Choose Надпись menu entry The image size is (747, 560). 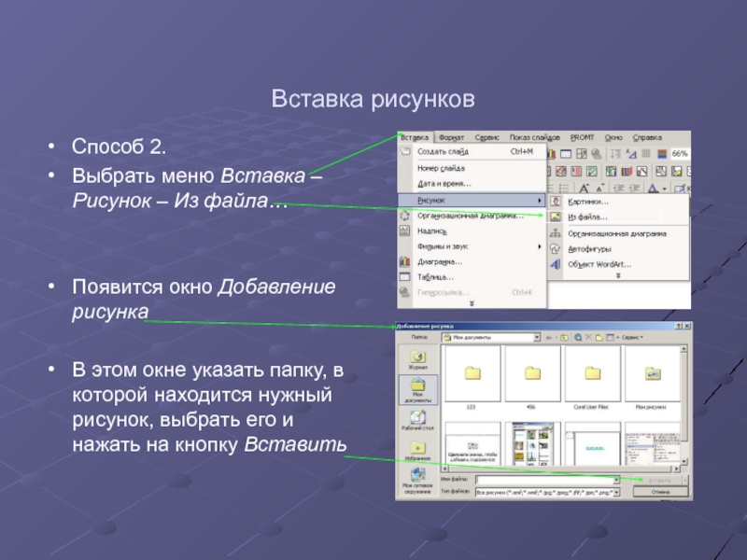[x=472, y=231]
